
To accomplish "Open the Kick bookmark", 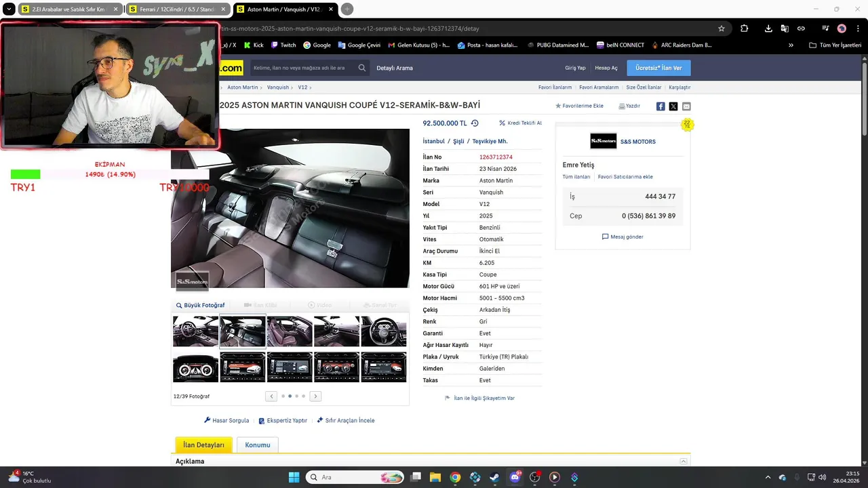I will click(x=254, y=45).
